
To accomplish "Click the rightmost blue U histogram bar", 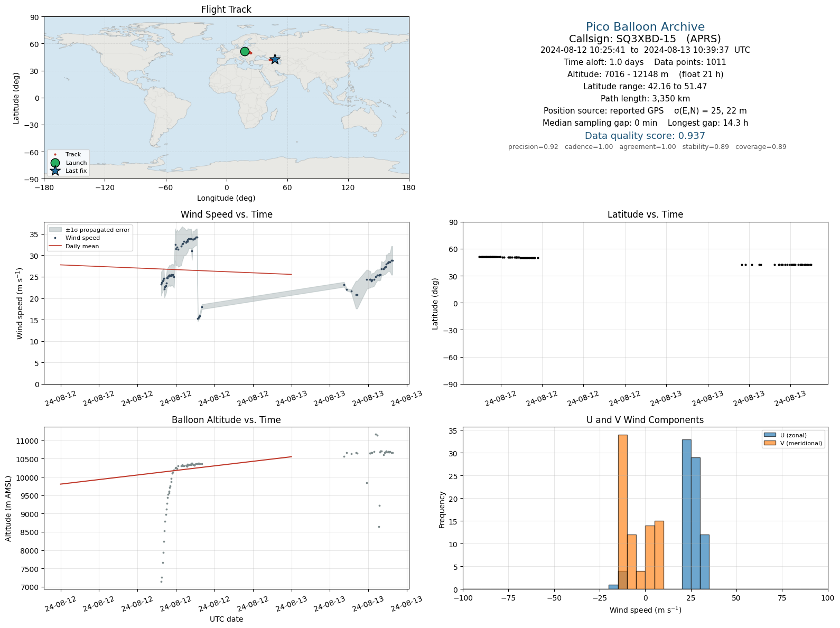I will pyautogui.click(x=705, y=562).
